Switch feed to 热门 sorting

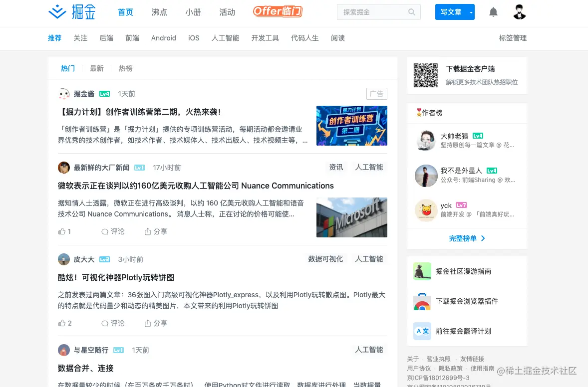[68, 68]
